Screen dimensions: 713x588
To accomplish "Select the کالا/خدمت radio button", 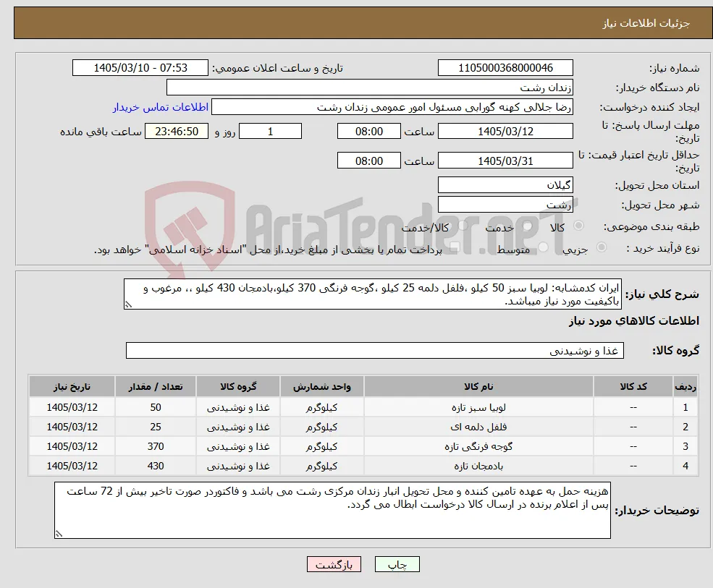I will (463, 226).
